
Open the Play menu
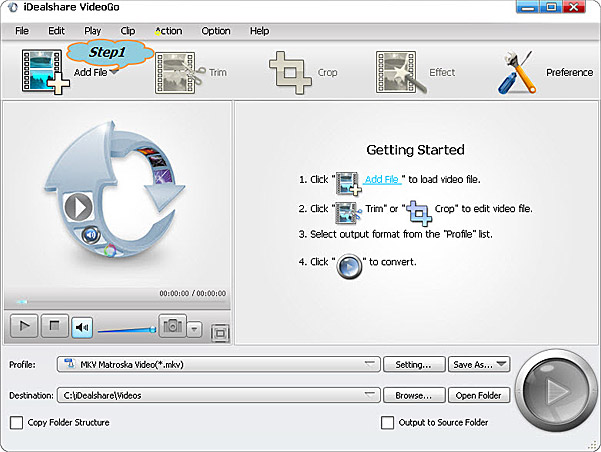point(92,31)
